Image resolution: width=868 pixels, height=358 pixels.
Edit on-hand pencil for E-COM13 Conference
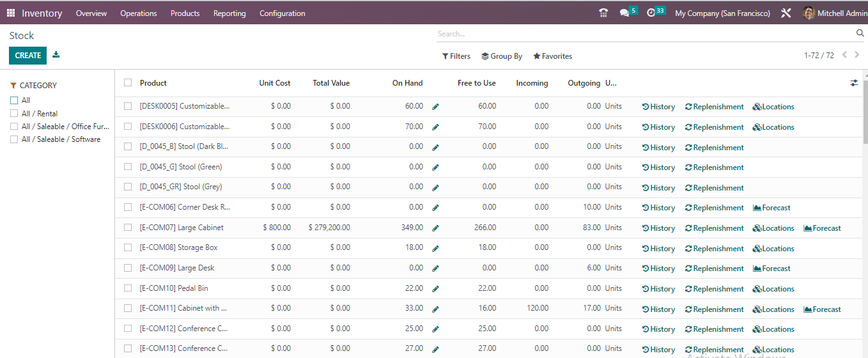pyautogui.click(x=435, y=350)
